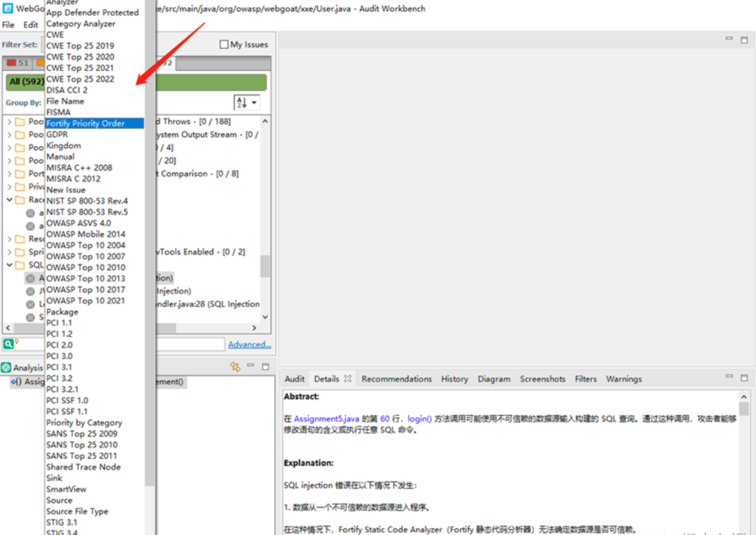
Task: Click the orange link-arrows icon in the Analysis toolbar
Action: coord(235,367)
